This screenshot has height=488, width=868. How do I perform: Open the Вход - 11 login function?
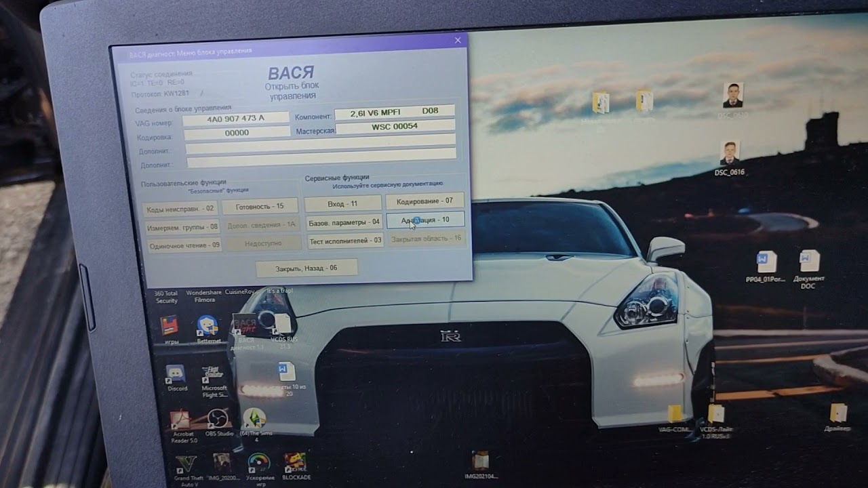[x=342, y=203]
